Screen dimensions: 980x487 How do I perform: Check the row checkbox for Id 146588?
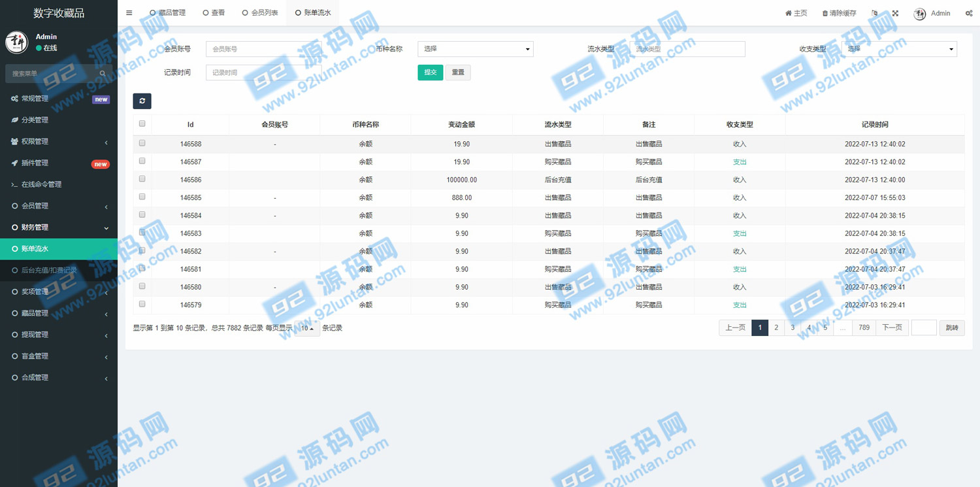pyautogui.click(x=142, y=143)
